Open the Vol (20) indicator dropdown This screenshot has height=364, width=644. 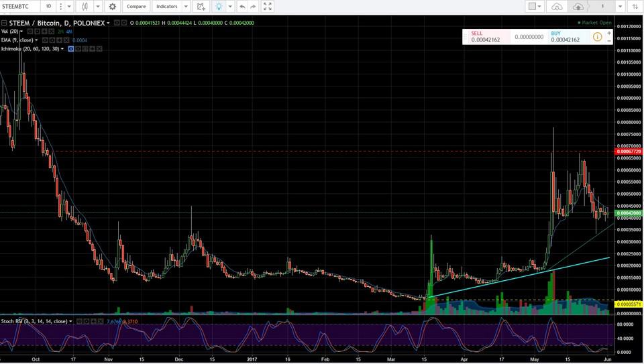click(x=21, y=32)
